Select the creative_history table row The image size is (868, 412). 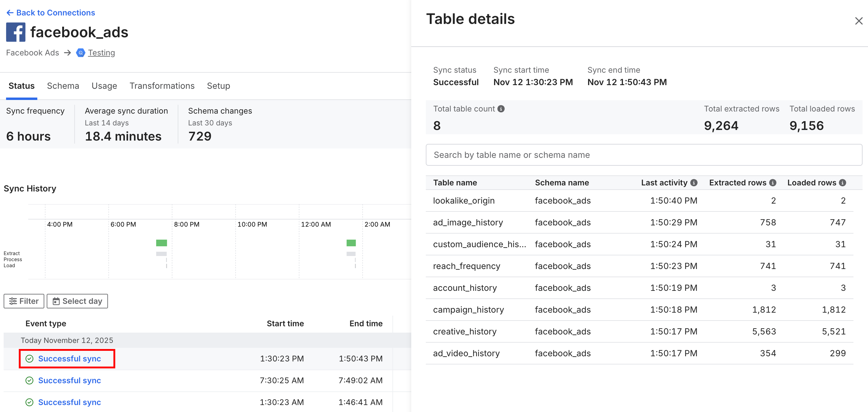coord(464,331)
